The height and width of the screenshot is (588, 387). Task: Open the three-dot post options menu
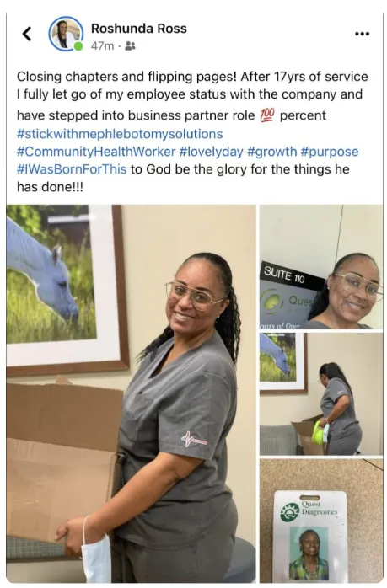click(362, 35)
